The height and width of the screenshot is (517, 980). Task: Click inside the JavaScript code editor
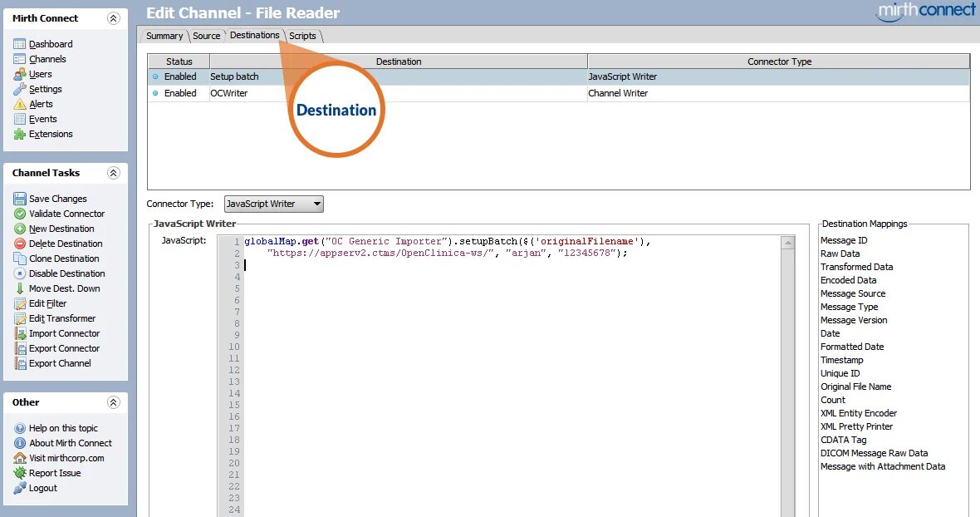coord(512,375)
